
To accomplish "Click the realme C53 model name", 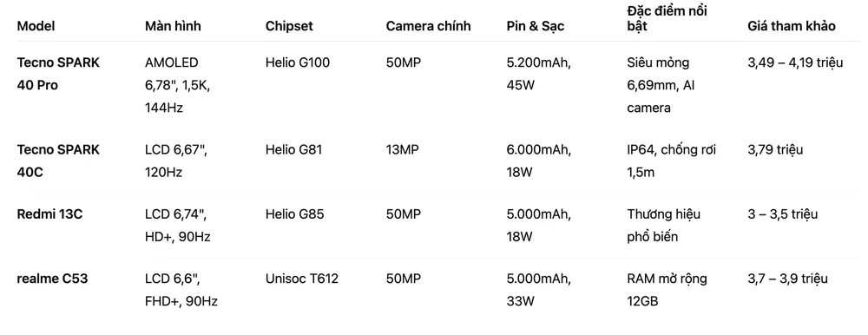I will click(53, 279).
